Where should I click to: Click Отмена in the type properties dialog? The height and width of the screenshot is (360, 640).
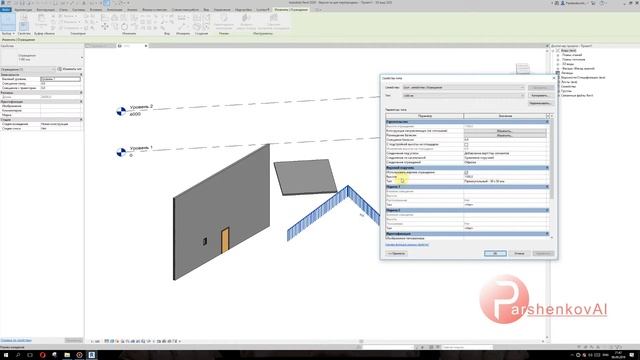519,253
